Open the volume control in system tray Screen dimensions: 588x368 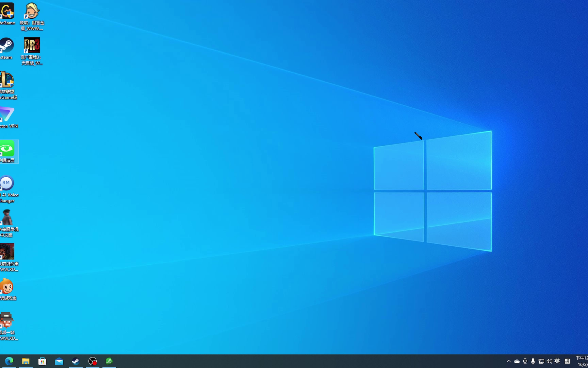click(x=549, y=361)
